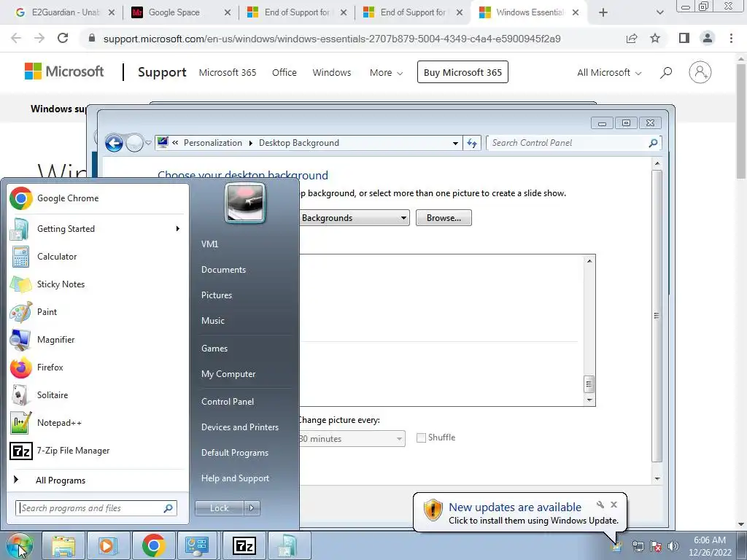Toggle the Shuffle checkbox
This screenshot has width=747, height=560.
point(421,437)
